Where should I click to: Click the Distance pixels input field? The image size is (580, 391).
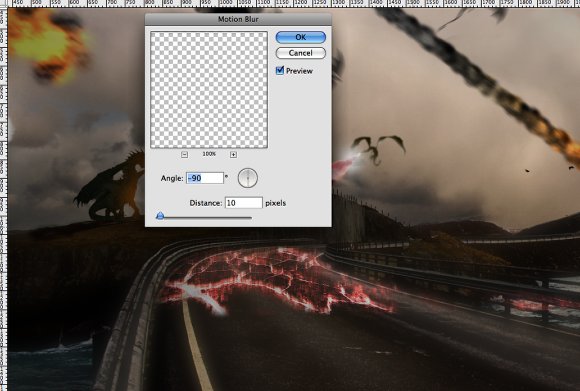click(244, 203)
